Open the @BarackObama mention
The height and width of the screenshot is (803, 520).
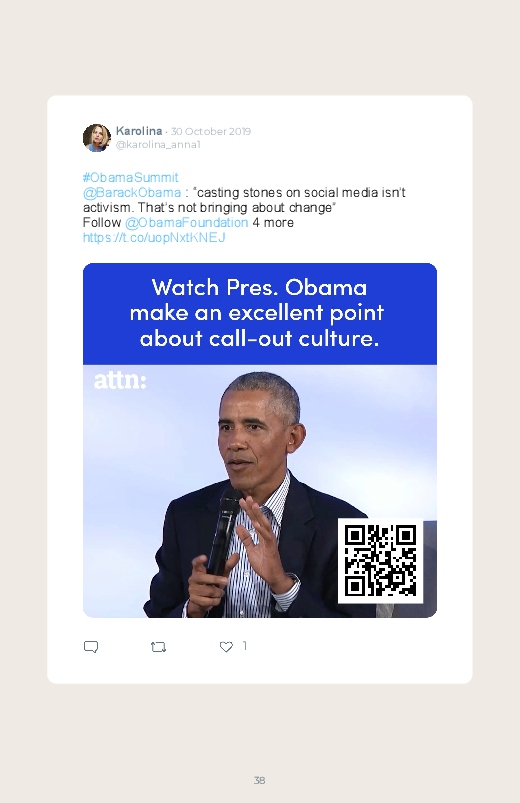[x=132, y=193]
